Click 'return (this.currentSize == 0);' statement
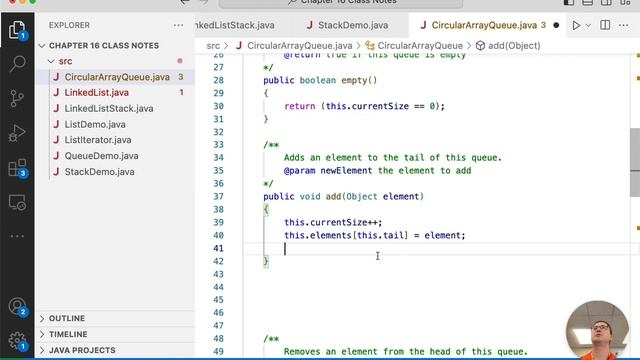The height and width of the screenshot is (360, 640). coord(364,107)
